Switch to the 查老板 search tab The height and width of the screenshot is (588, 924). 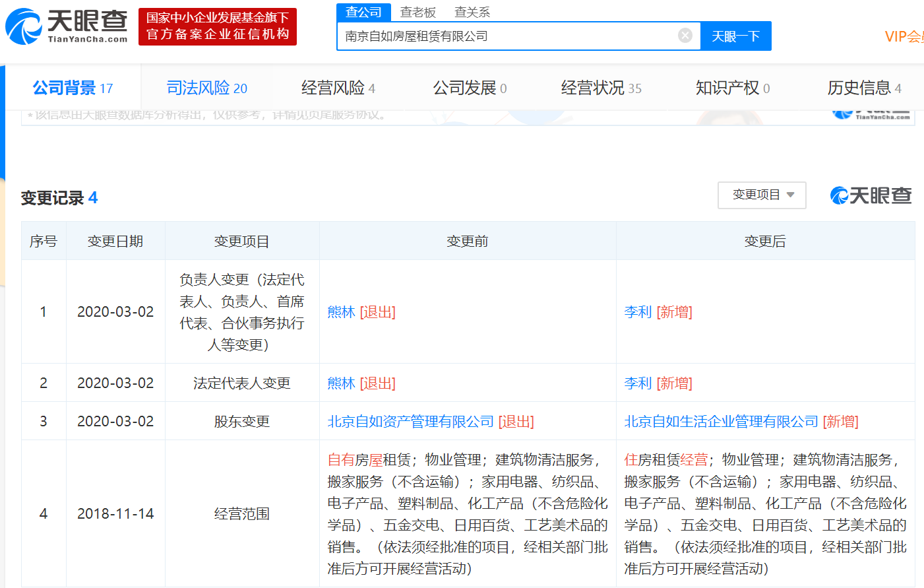coord(418,12)
